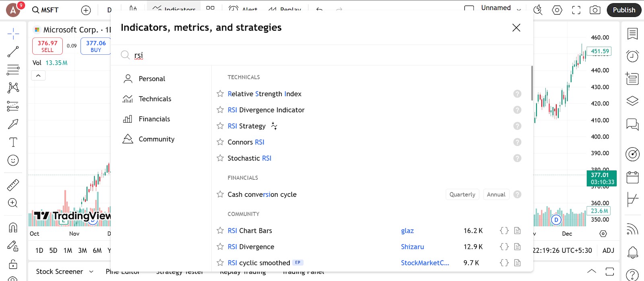Screen dimensions: 644x281
Task: Select the Text tool
Action: (13, 142)
